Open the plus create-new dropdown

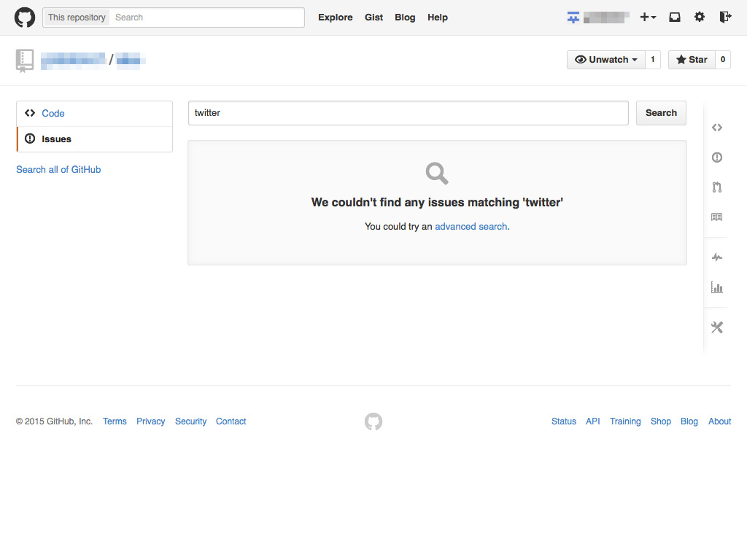[x=648, y=17]
